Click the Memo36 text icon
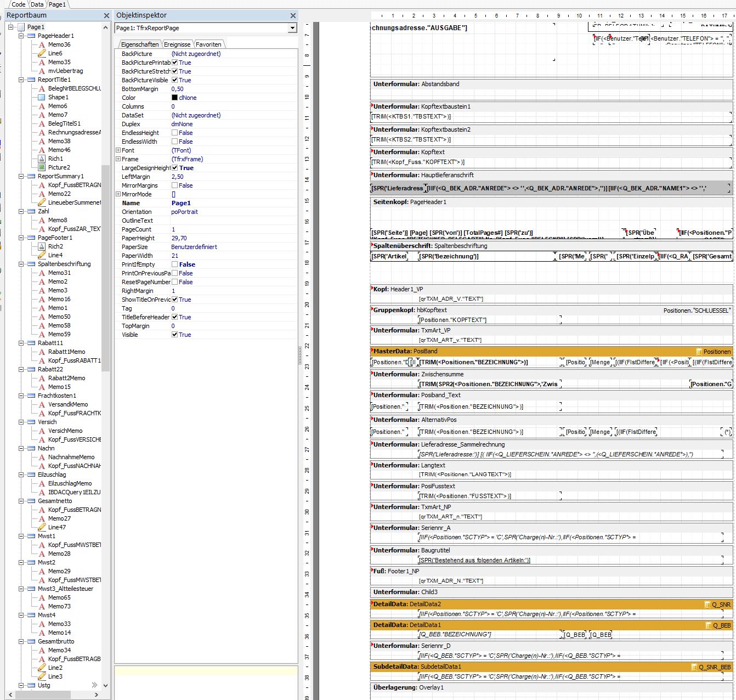Image resolution: width=736 pixels, height=700 pixels. click(x=42, y=44)
